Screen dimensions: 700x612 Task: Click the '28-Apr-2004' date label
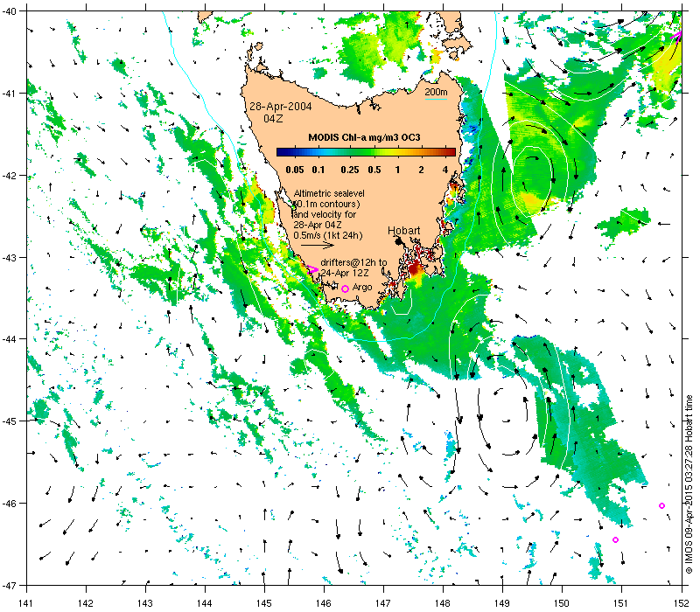280,106
